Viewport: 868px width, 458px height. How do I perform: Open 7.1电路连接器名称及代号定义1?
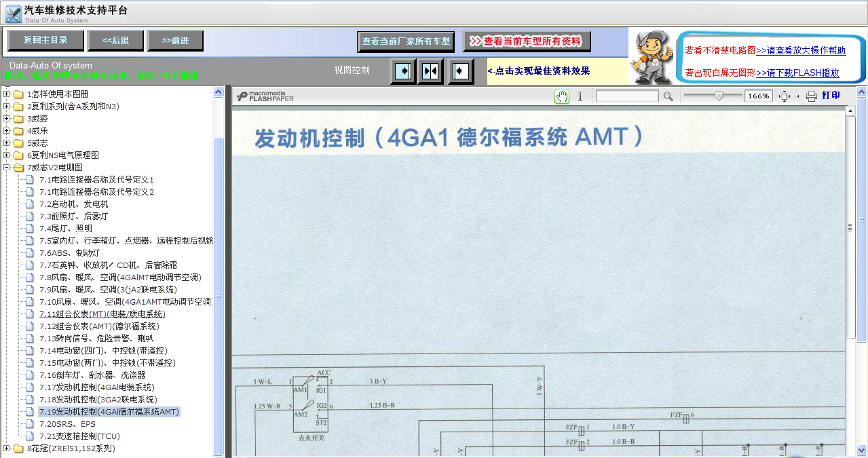(x=96, y=180)
